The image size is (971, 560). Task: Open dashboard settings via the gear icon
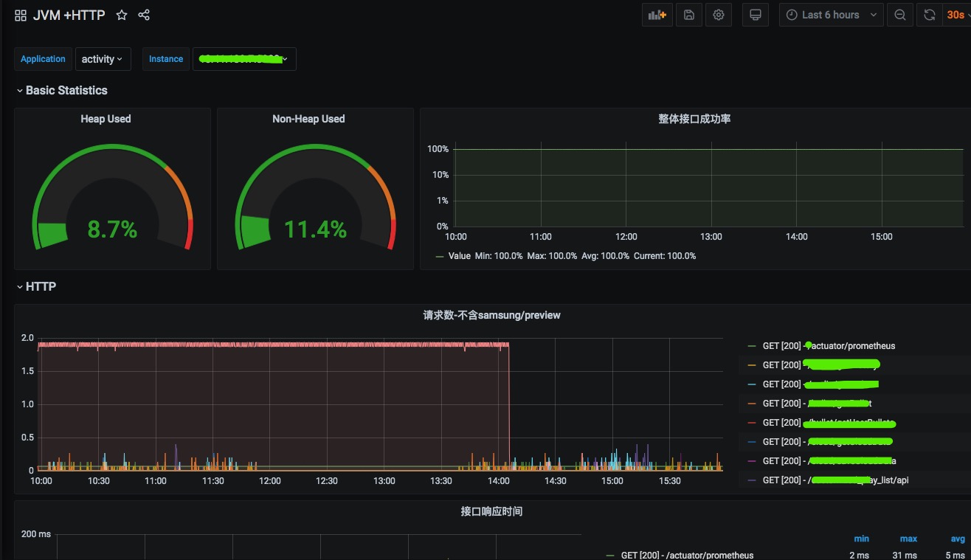(x=719, y=15)
